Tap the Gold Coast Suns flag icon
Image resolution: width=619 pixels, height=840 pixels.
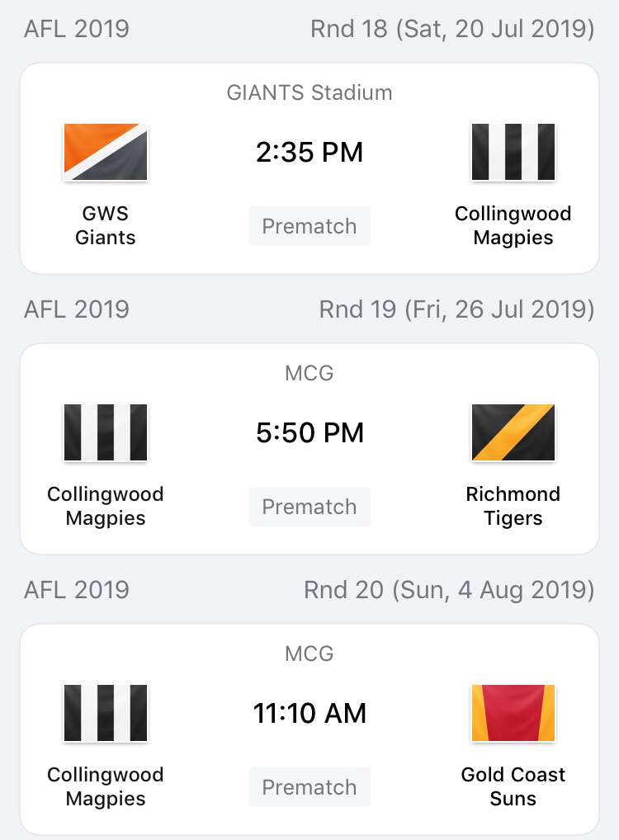pos(513,713)
